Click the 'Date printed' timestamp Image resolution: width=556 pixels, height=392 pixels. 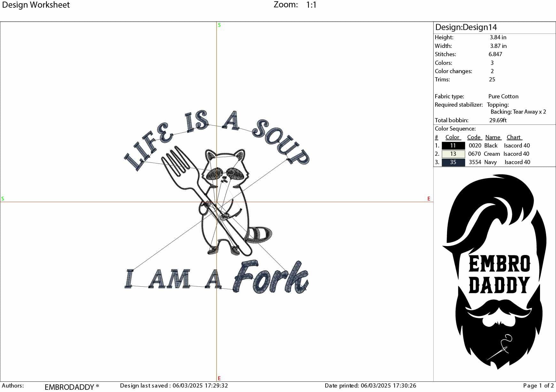click(370, 386)
